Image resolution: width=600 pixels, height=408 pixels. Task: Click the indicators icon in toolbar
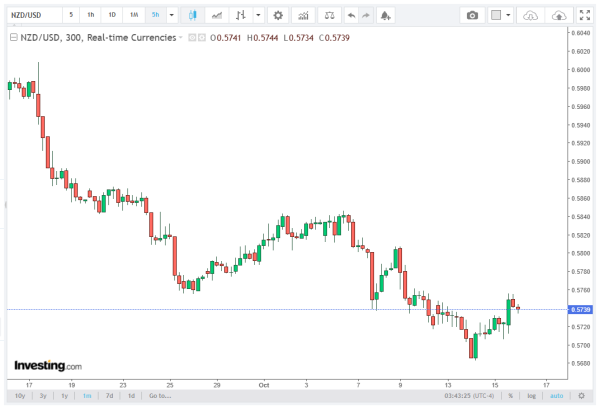pos(216,16)
